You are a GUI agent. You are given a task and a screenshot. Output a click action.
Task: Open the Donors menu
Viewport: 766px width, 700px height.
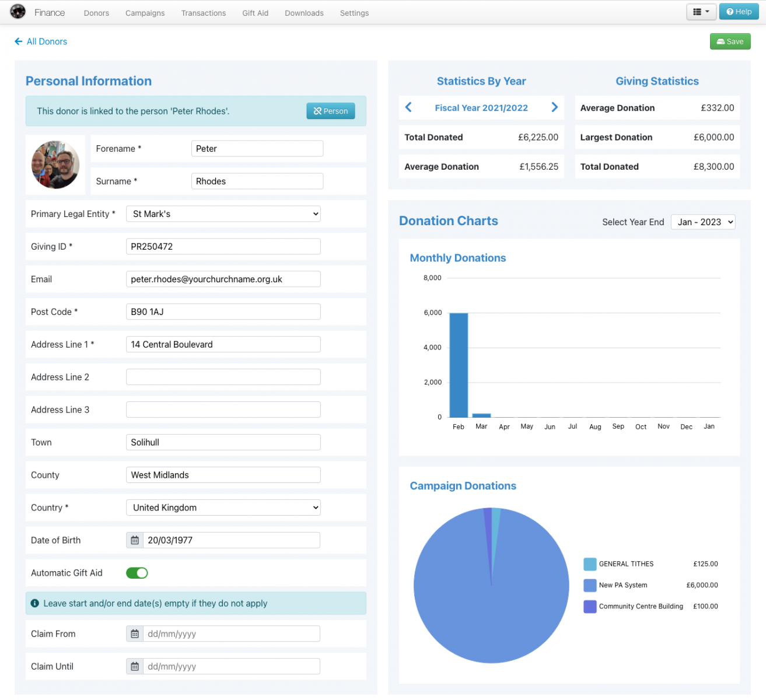pos(96,13)
